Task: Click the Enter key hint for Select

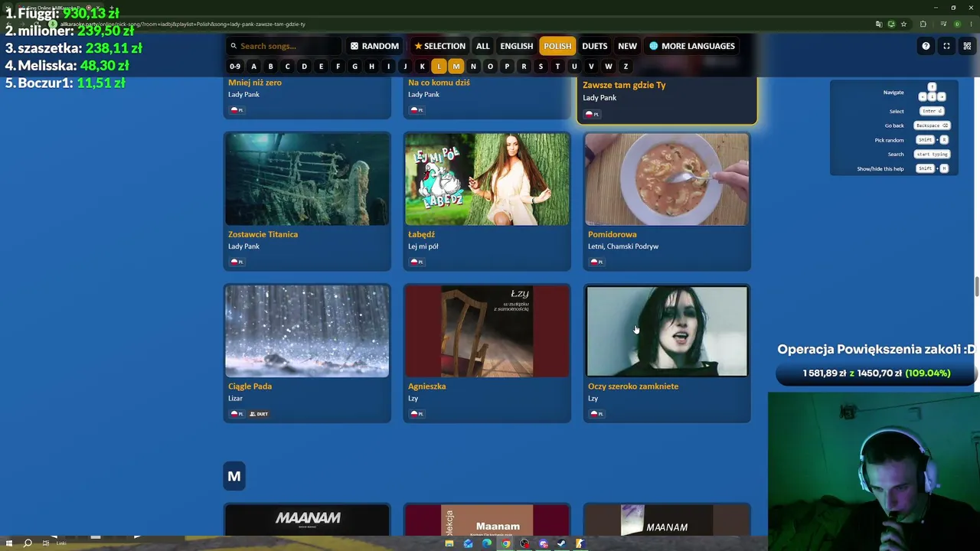Action: 932,111
